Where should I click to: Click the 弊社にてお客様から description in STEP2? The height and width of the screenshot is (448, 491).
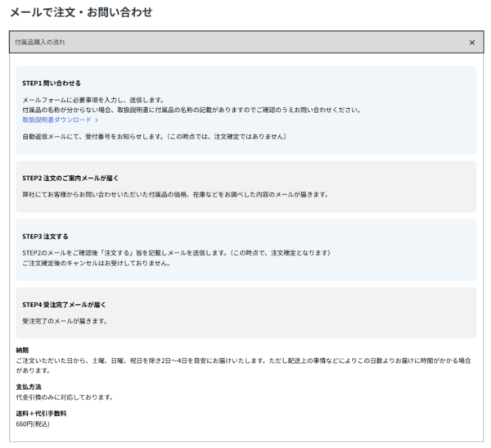pos(174,195)
